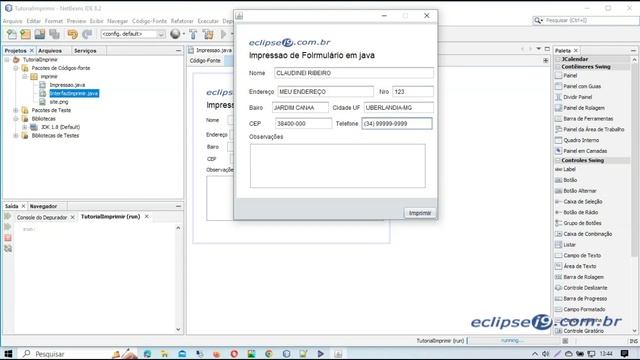Collapse the Controles Swing palette category
The height and width of the screenshot is (360, 640).
pyautogui.click(x=558, y=160)
